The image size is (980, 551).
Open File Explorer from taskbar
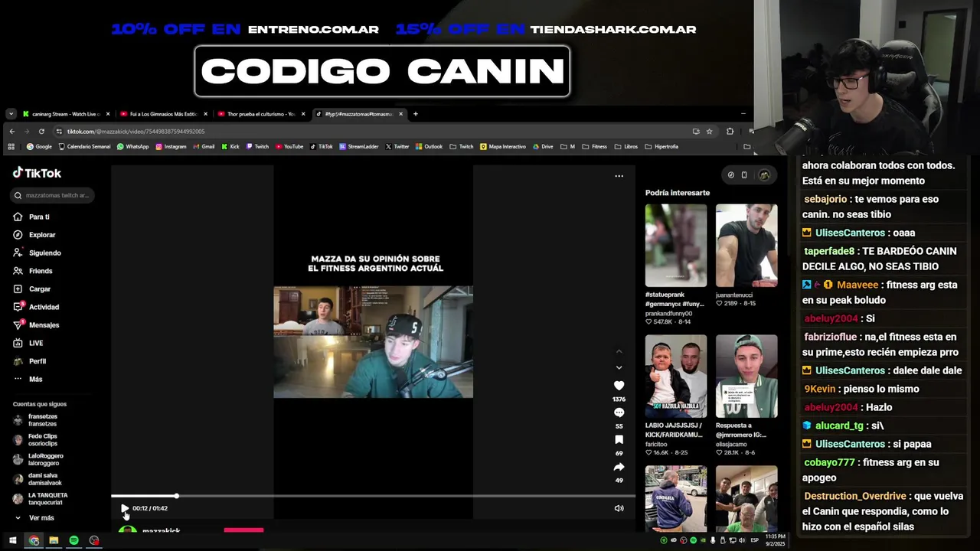(x=54, y=541)
